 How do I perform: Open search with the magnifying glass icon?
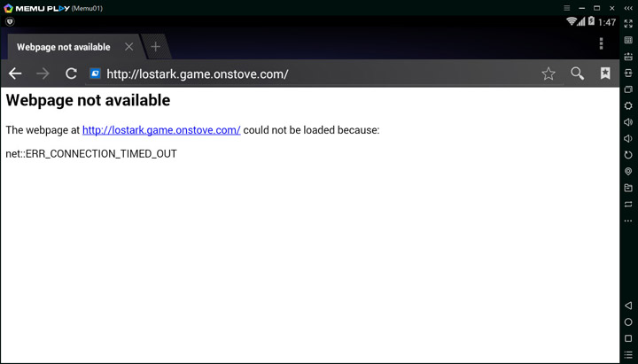(578, 74)
